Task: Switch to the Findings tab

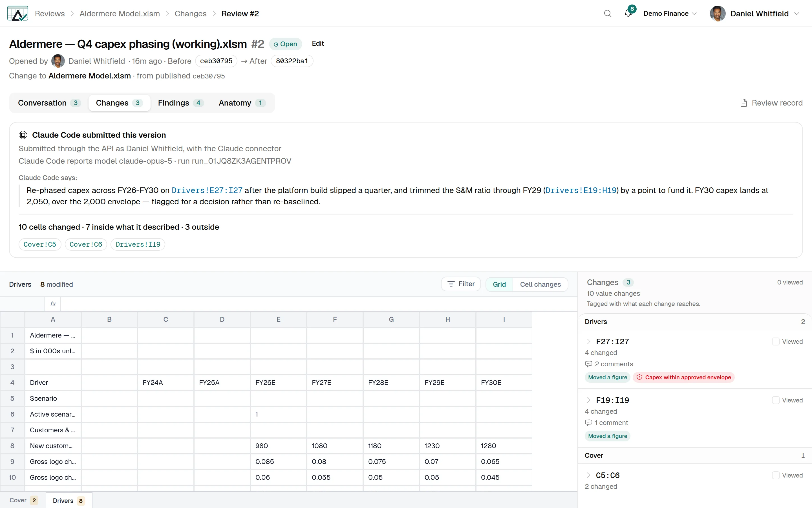Action: pyautogui.click(x=180, y=103)
